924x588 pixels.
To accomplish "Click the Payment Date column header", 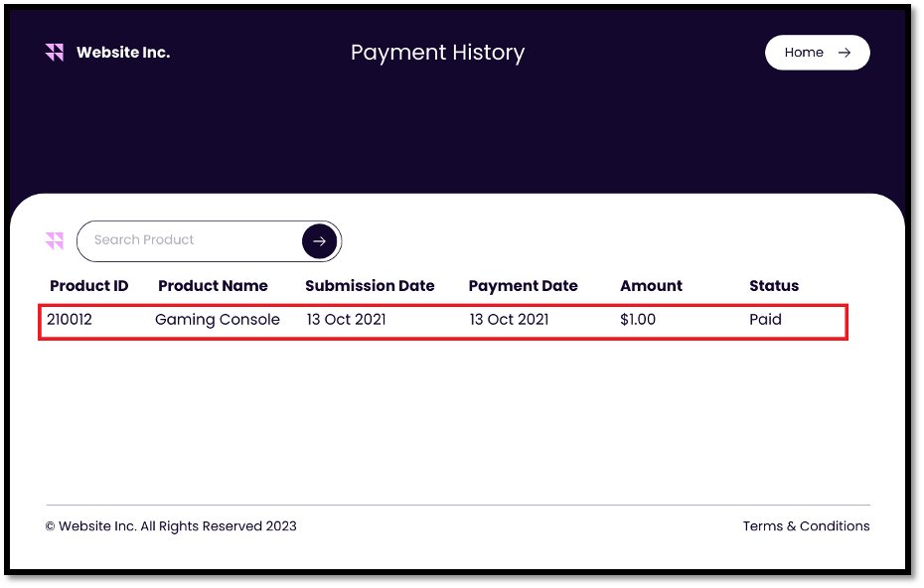I will [x=523, y=286].
